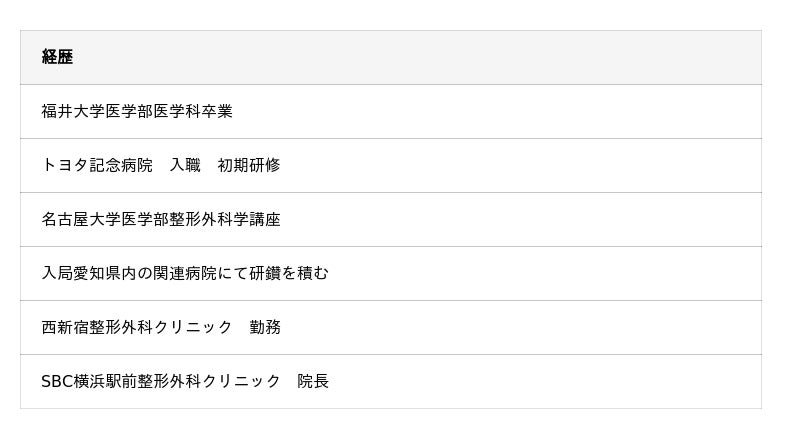This screenshot has width=800, height=439.
Task: Click the word 入職
Action: [185, 165]
